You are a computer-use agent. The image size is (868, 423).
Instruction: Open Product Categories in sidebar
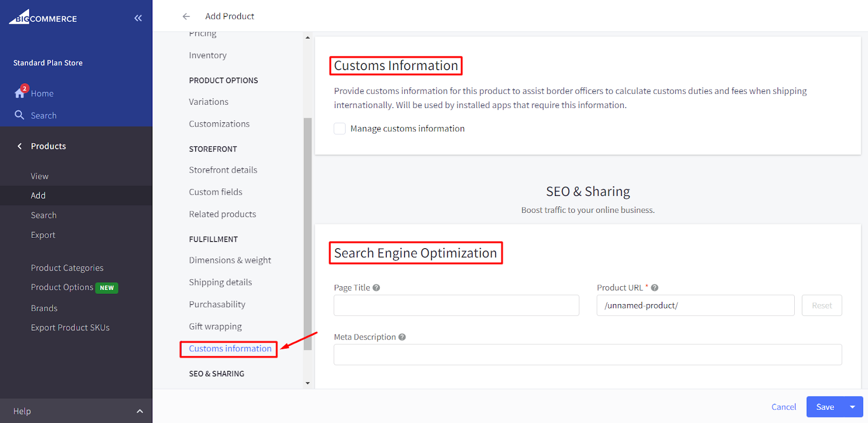tap(67, 268)
